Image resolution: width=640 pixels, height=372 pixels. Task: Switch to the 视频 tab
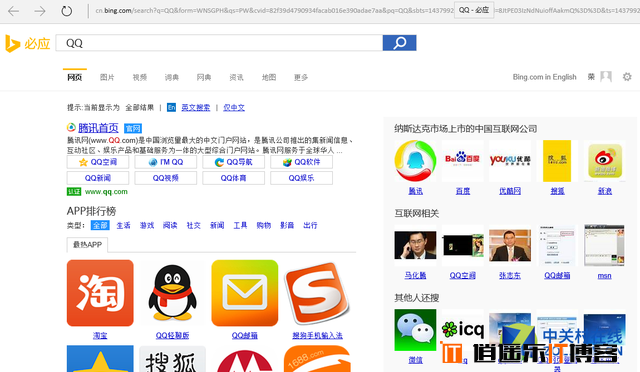click(140, 77)
